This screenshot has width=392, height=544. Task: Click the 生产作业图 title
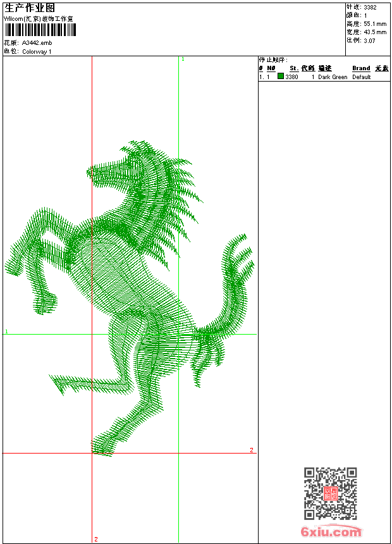[30, 8]
